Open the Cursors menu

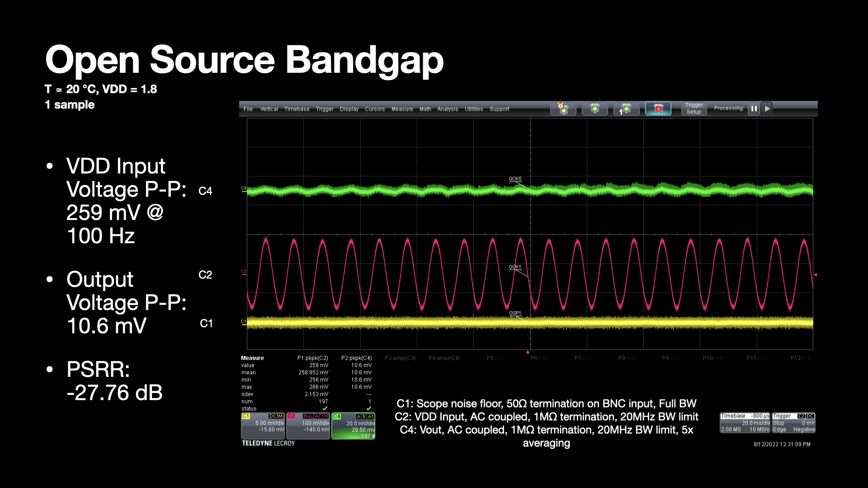coord(375,109)
